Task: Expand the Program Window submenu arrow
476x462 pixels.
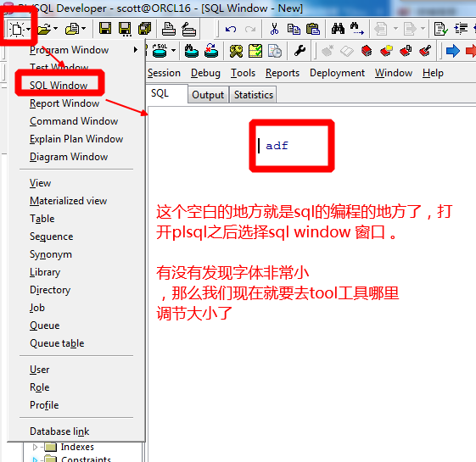Action: point(136,49)
